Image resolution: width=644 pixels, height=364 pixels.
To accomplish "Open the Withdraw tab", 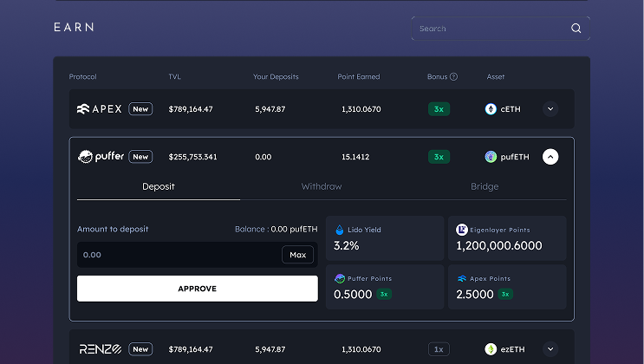I will [x=322, y=186].
